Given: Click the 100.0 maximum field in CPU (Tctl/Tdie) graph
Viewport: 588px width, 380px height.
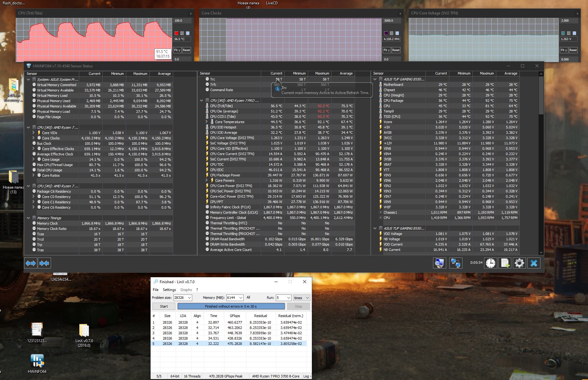Looking at the screenshot, I should click(x=182, y=21).
